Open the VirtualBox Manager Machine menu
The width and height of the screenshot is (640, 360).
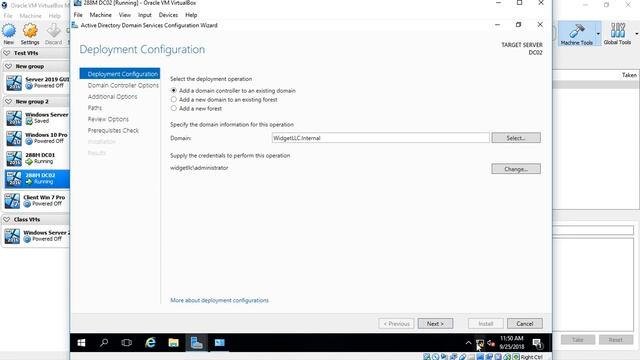click(x=31, y=16)
